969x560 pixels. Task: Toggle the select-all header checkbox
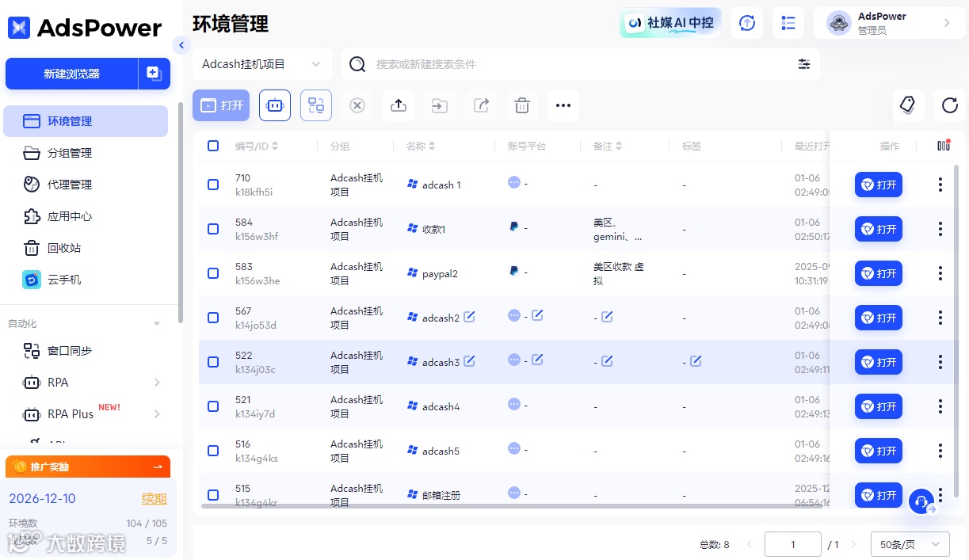(x=213, y=146)
